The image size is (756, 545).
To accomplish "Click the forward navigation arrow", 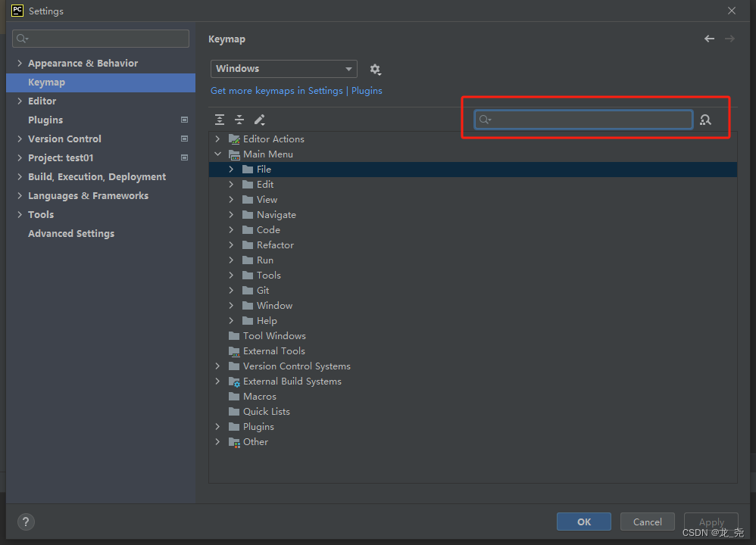I will tap(730, 39).
